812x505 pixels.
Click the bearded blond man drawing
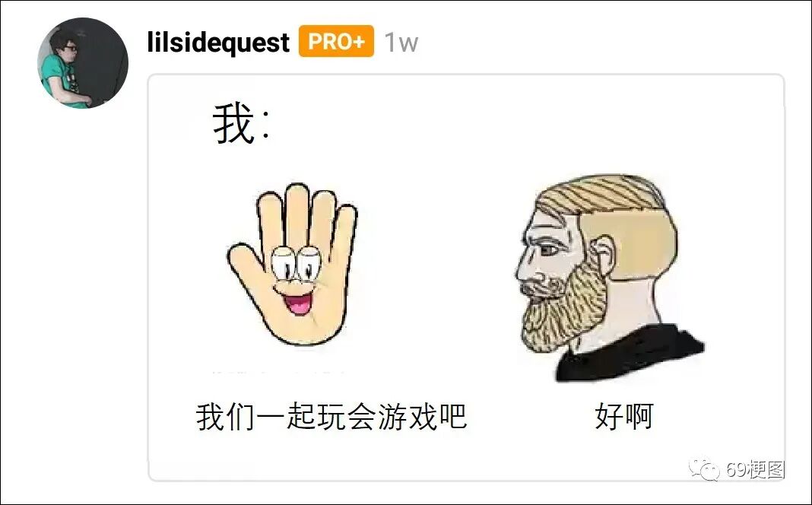pyautogui.click(x=608, y=277)
